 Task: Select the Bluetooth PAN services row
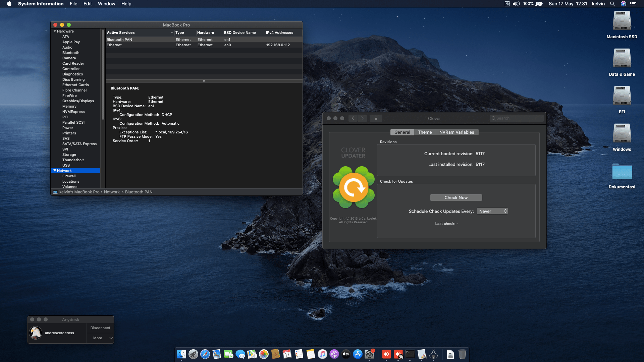[x=204, y=40]
